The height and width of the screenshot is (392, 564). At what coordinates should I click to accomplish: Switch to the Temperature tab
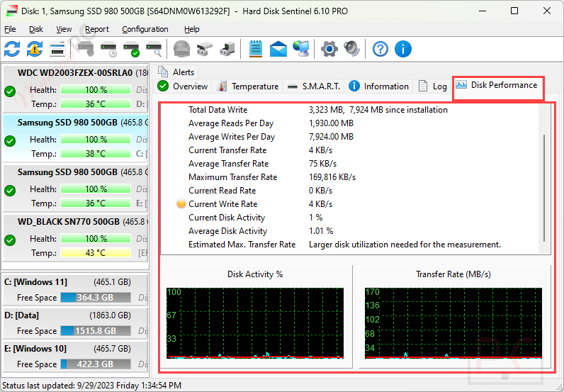249,86
